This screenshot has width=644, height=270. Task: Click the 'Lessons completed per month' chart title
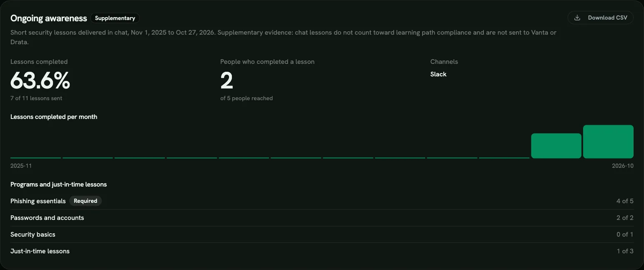click(54, 117)
